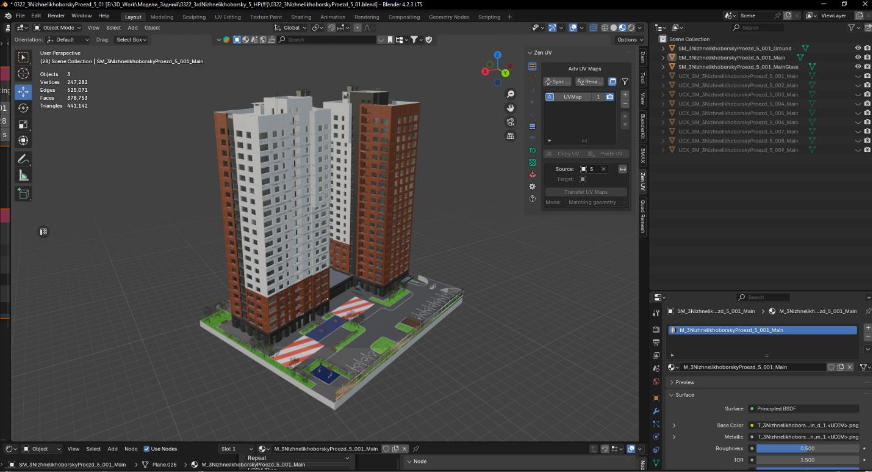Toggle viewport overlays button
872x472 pixels.
(x=573, y=27)
